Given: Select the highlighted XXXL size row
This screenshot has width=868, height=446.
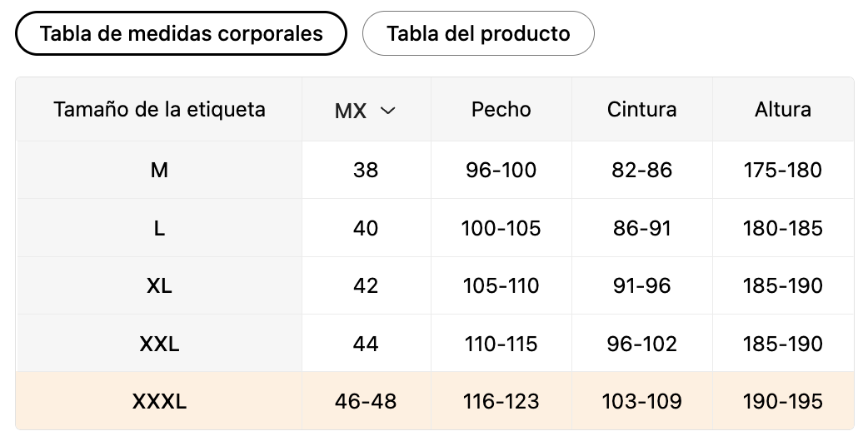Looking at the screenshot, I should pyautogui.click(x=159, y=402).
